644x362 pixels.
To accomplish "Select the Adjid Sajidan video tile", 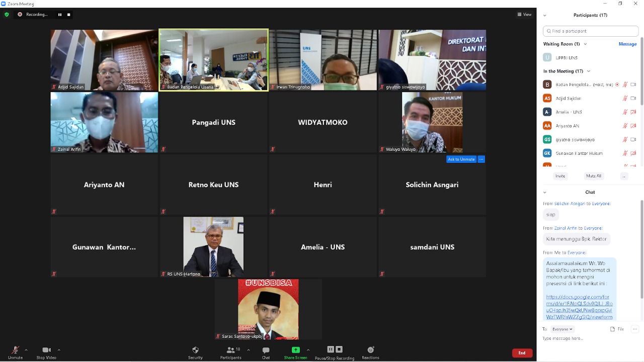I will tap(104, 60).
